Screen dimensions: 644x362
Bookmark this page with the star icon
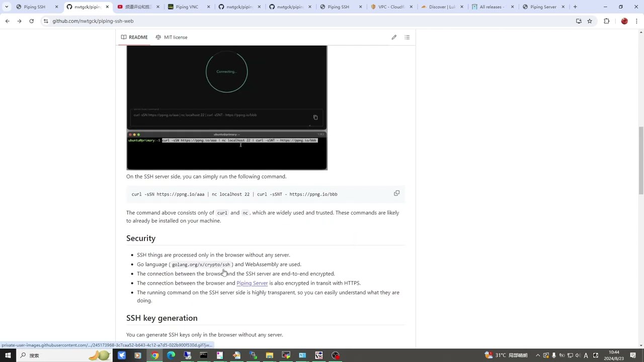click(x=590, y=21)
